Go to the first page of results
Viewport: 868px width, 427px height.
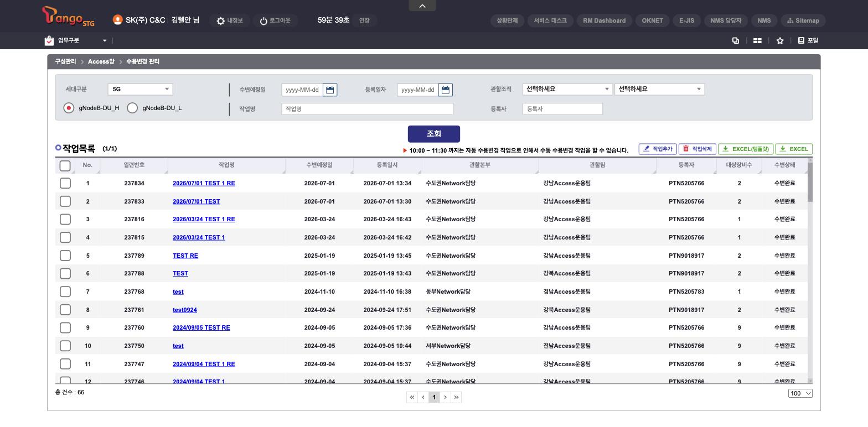tap(412, 397)
